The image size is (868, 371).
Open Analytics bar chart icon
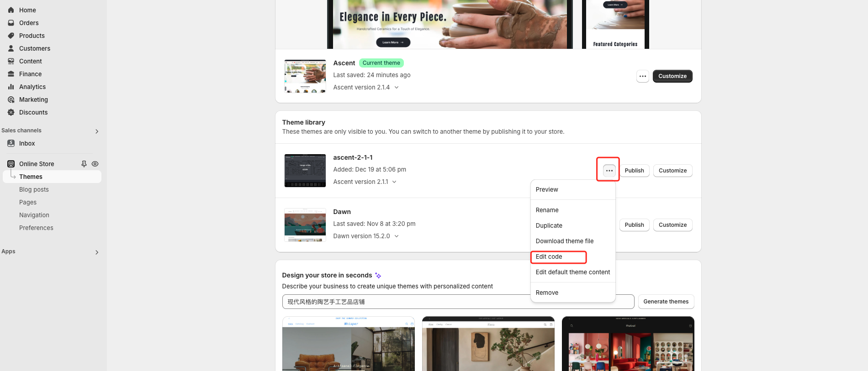coord(11,87)
